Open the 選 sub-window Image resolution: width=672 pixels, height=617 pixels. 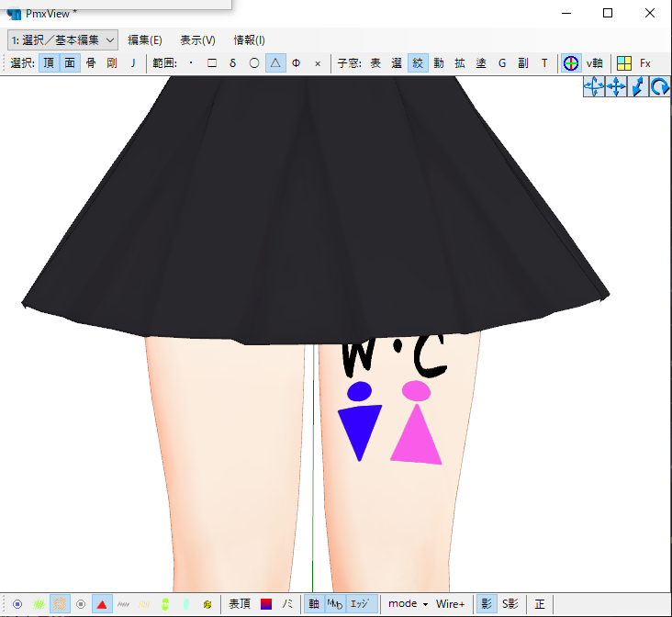pos(397,63)
